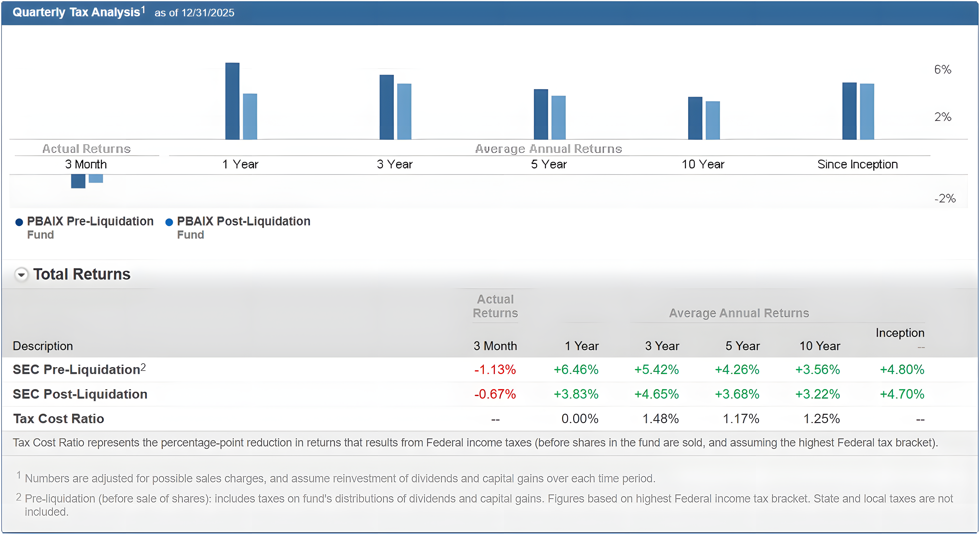980x534 pixels.
Task: Click the PBAIX Post-Liquidation legend dot
Action: [169, 222]
